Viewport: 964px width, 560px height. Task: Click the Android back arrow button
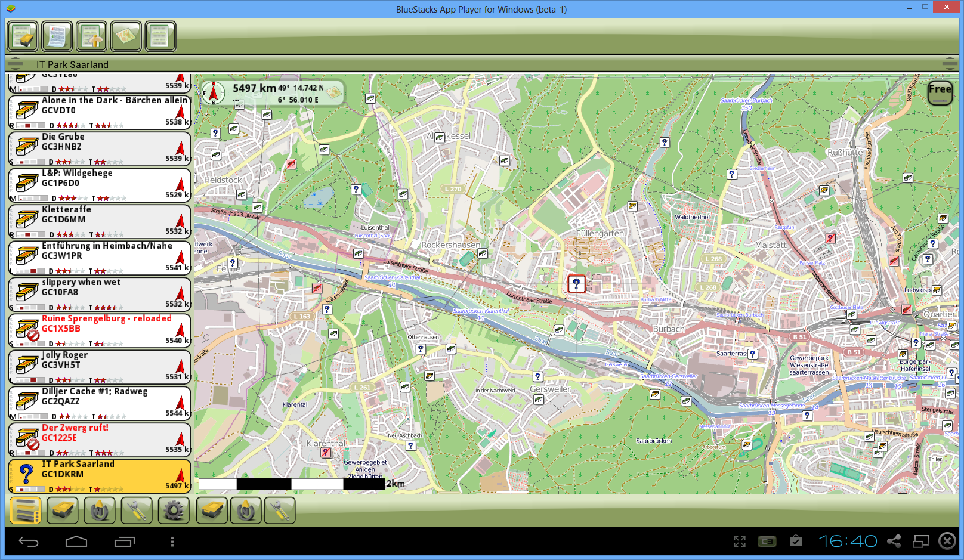click(29, 542)
